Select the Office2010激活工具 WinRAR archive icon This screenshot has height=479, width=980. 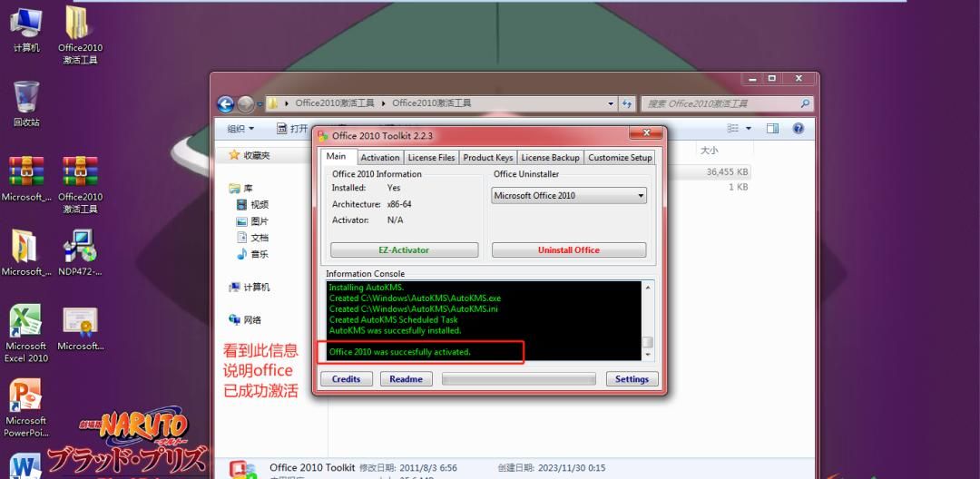[x=80, y=184]
